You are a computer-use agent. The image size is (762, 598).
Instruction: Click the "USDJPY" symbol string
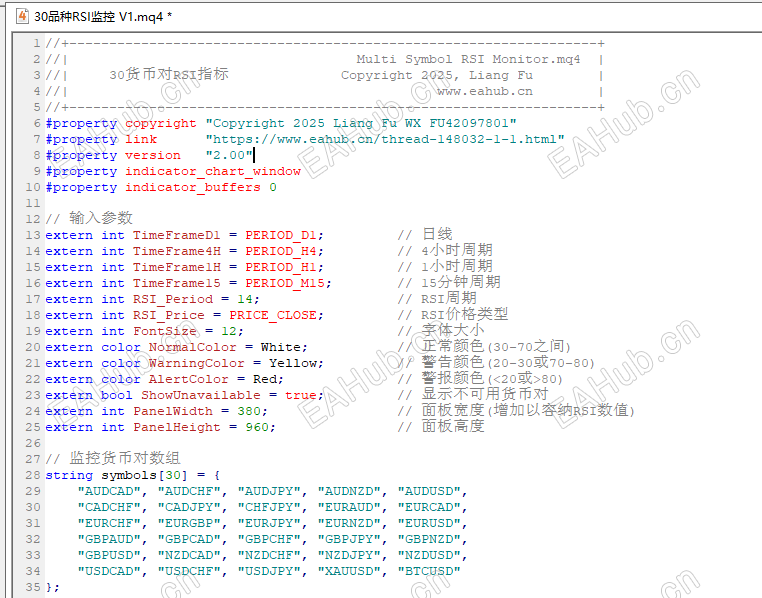tap(269, 572)
